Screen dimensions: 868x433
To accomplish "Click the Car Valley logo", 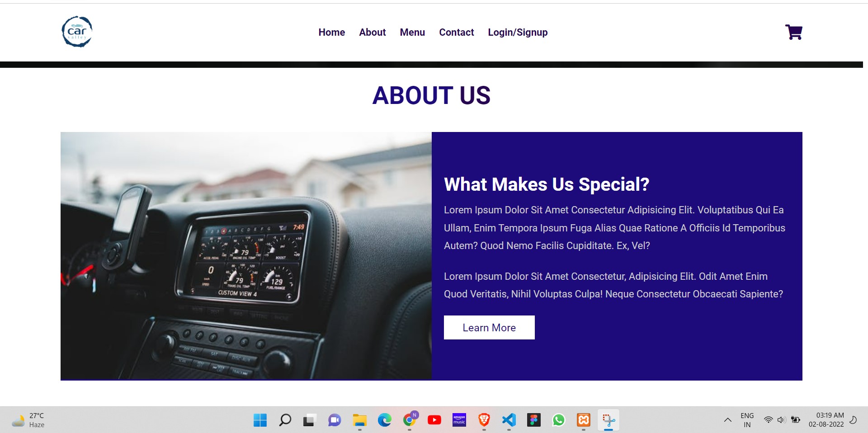I will click(x=77, y=32).
